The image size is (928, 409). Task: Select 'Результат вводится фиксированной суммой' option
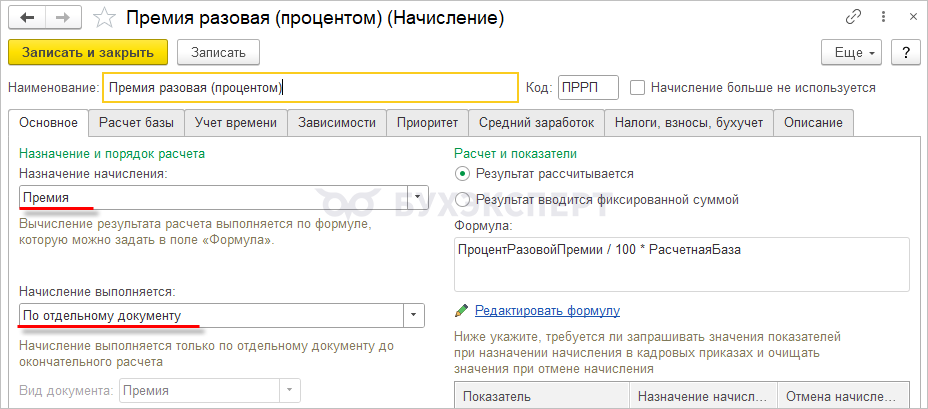[462, 199]
